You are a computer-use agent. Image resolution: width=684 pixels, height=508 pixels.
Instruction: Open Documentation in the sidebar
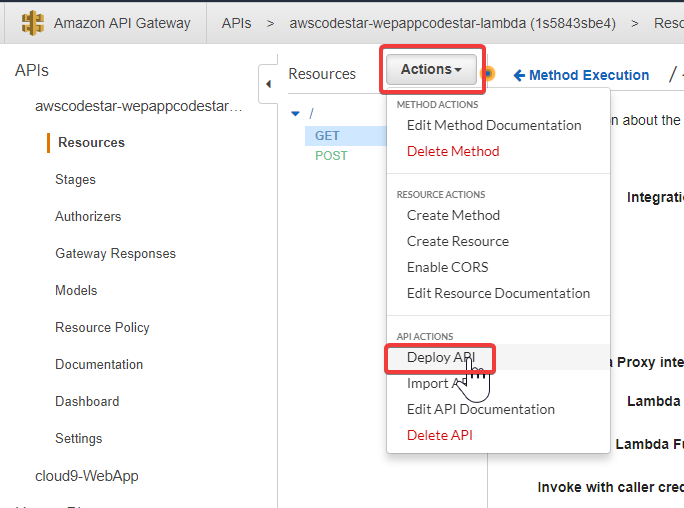coord(99,365)
